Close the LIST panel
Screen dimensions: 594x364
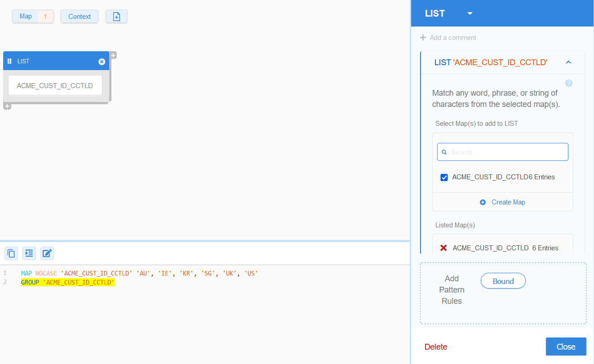click(566, 346)
